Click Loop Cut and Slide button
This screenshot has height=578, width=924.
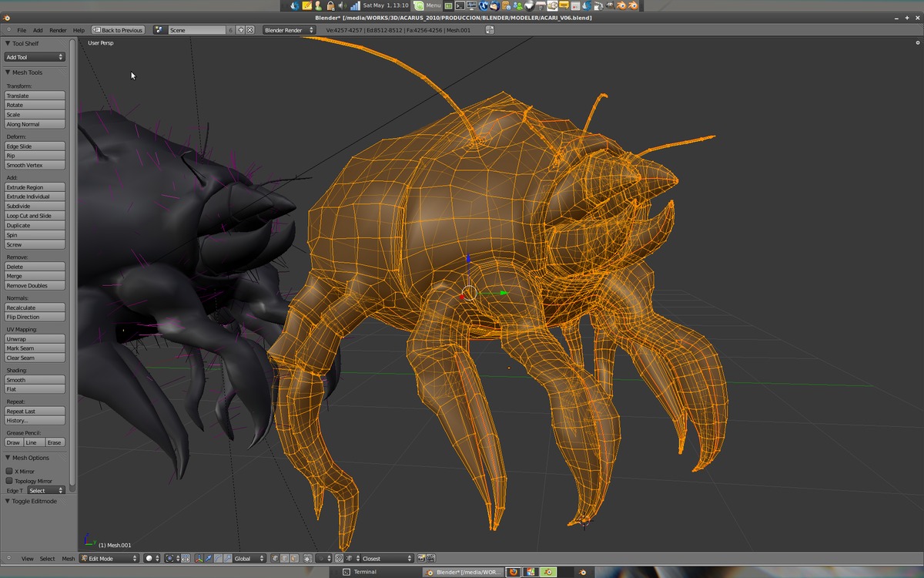tap(35, 216)
